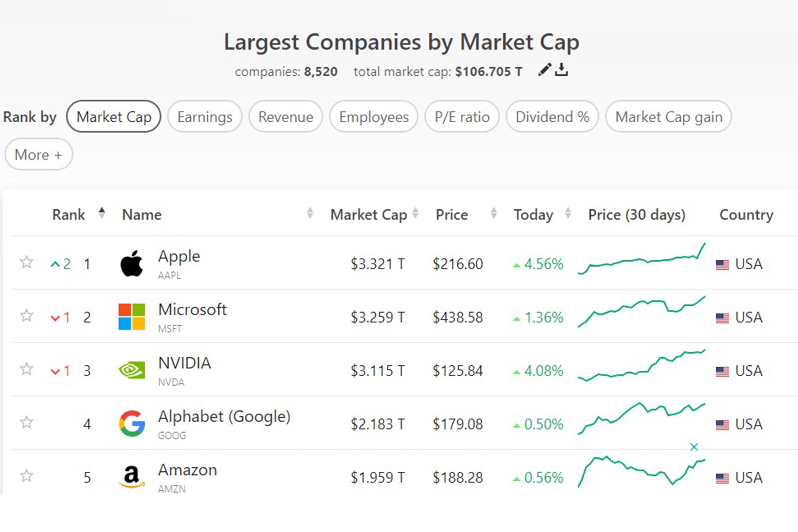798x532 pixels.
Task: Switch ranking to Earnings
Action: (204, 117)
